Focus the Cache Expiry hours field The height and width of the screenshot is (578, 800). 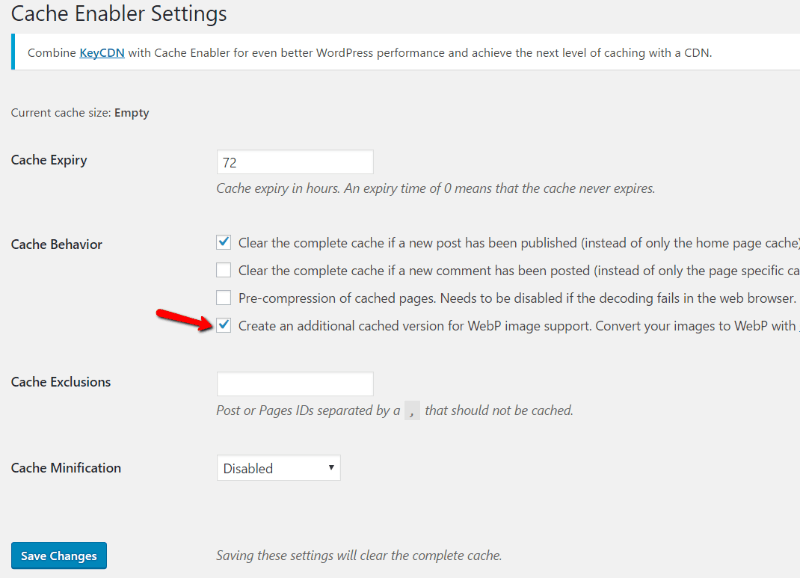click(295, 162)
